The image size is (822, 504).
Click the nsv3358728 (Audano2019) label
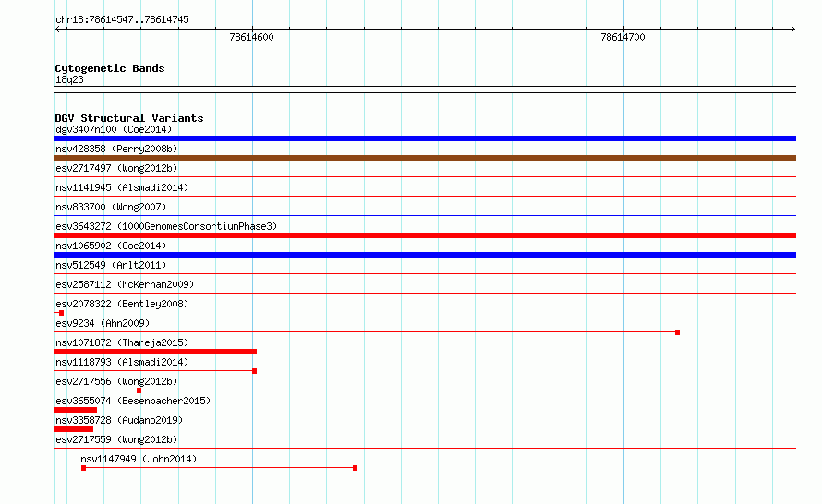[x=119, y=420]
